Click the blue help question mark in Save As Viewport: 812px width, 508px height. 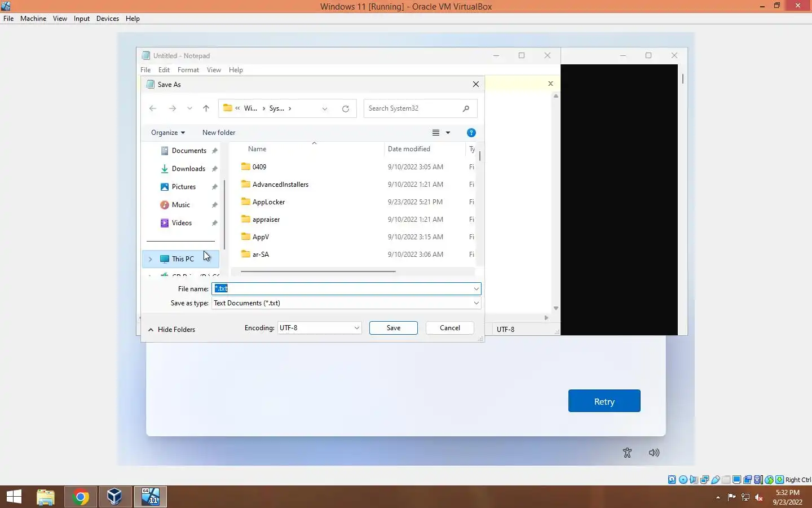click(x=471, y=133)
